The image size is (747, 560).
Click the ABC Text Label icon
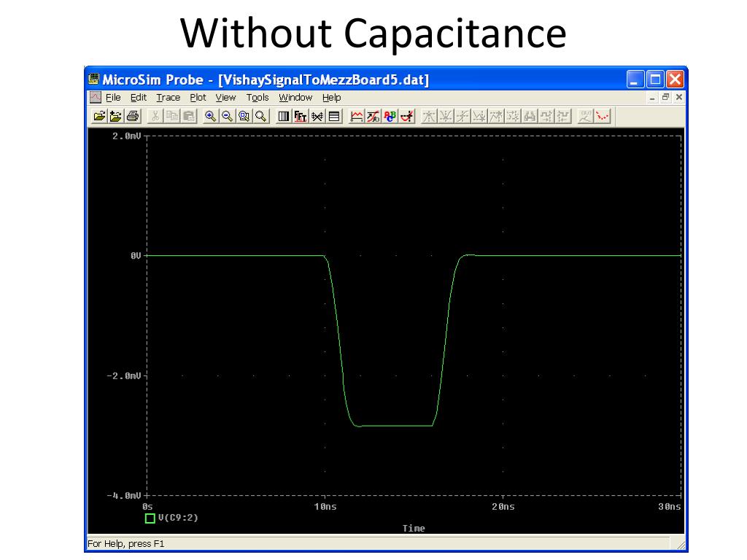390,116
